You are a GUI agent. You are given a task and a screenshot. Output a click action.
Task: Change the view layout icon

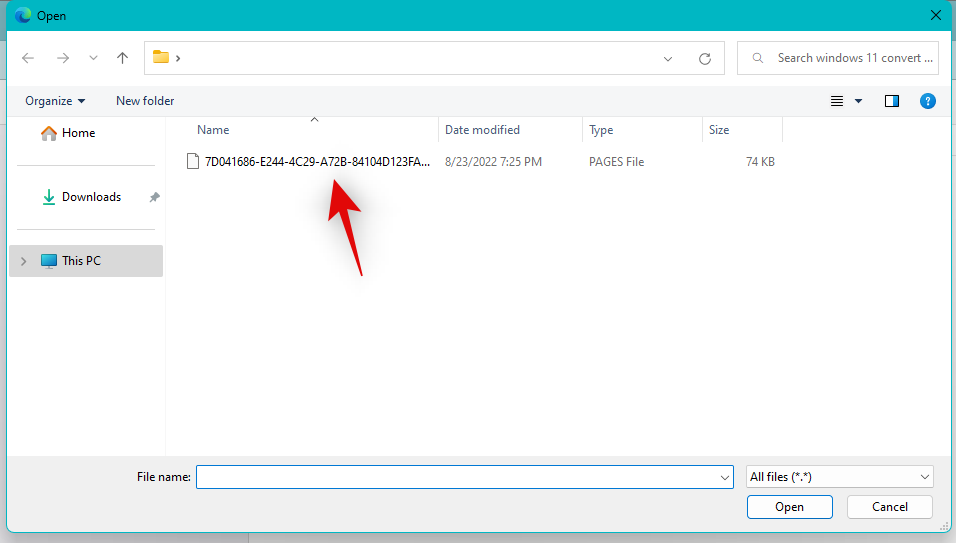point(837,101)
